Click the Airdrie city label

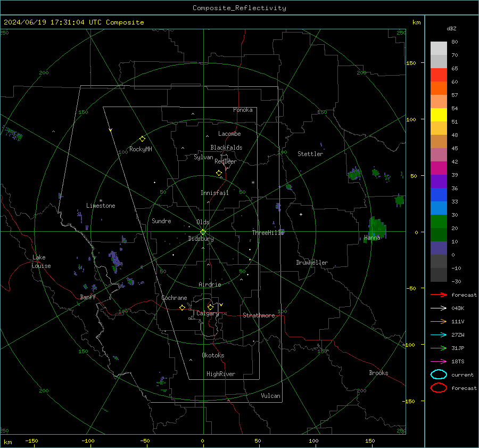(x=210, y=284)
